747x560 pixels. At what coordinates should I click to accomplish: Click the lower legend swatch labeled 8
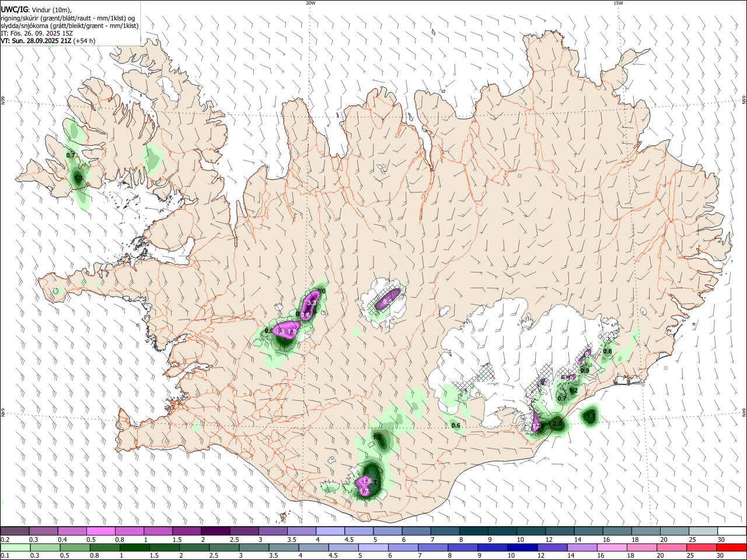(463, 548)
